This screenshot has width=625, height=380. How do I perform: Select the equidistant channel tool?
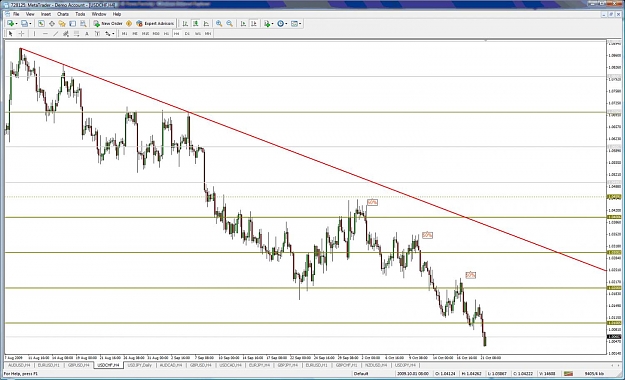click(66, 33)
